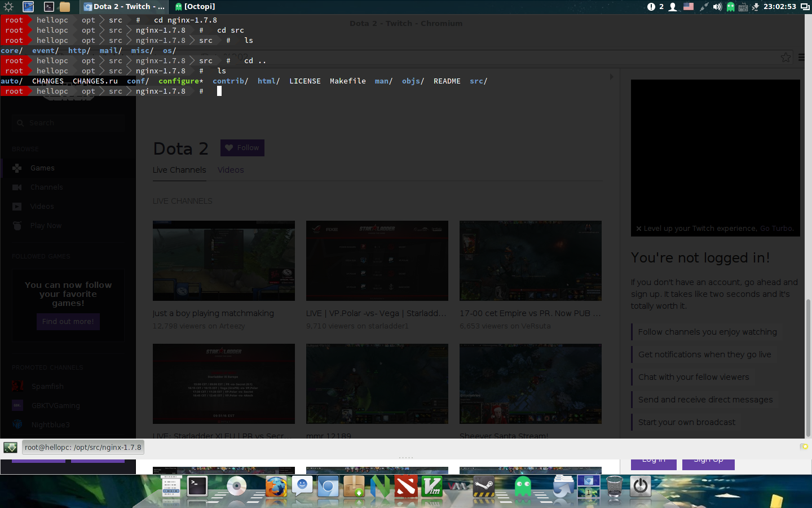Open Videos in Twitch sidebar
The width and height of the screenshot is (812, 508).
click(x=68, y=207)
